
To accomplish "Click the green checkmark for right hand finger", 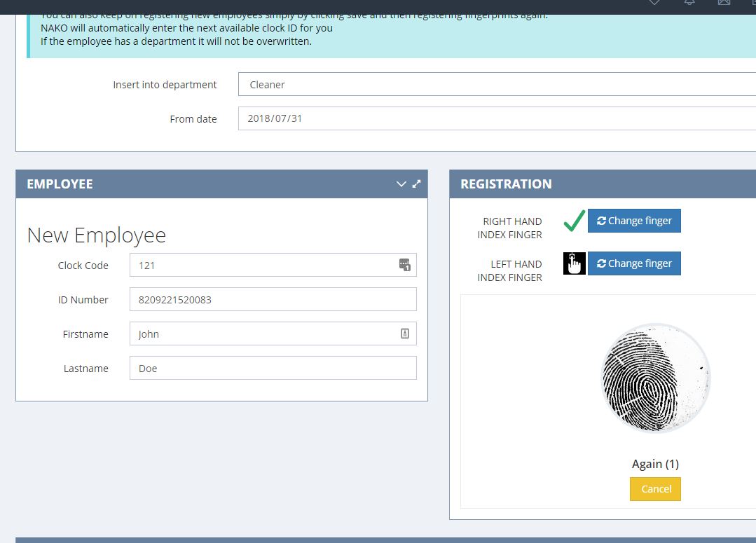I will click(x=574, y=221).
